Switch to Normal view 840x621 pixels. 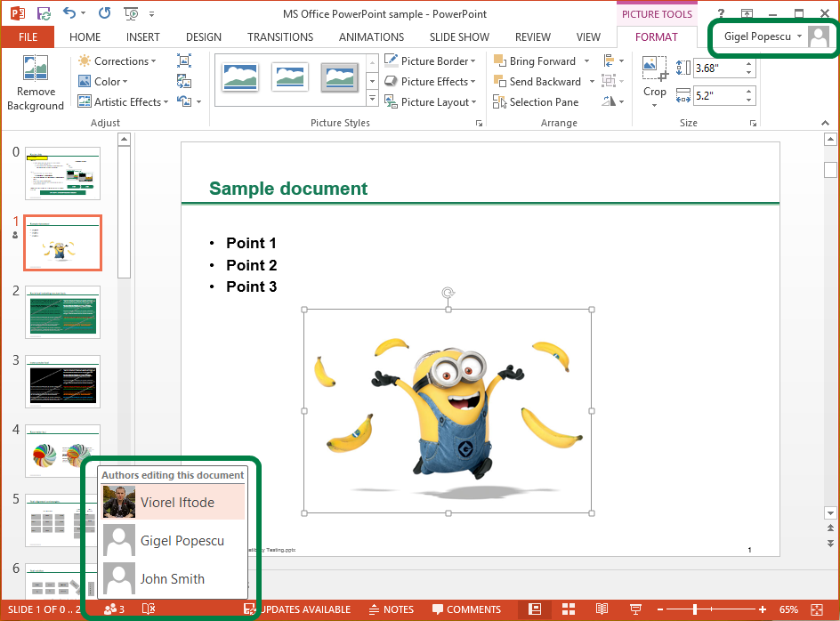coord(535,609)
